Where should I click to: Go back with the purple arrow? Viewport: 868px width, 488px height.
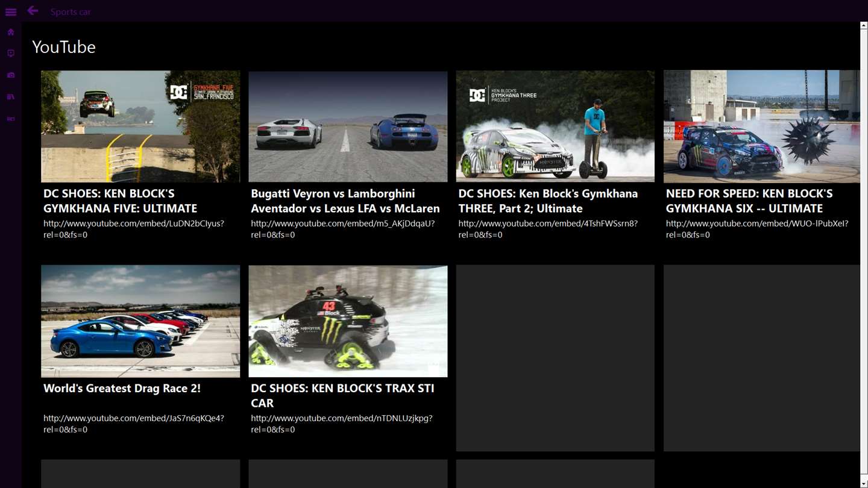(33, 10)
